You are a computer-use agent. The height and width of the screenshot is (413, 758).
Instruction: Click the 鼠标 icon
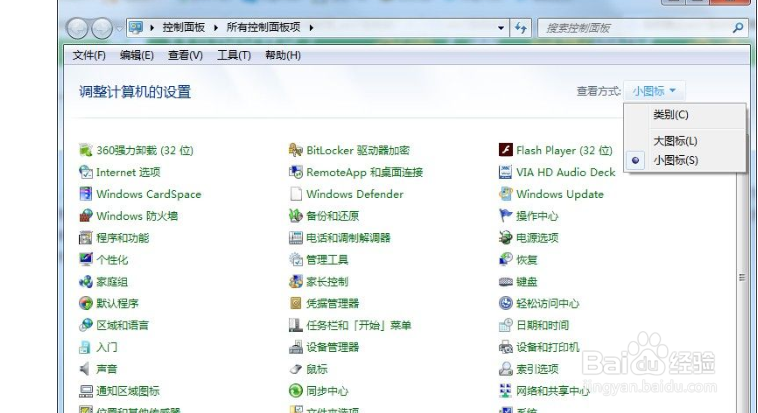point(295,369)
